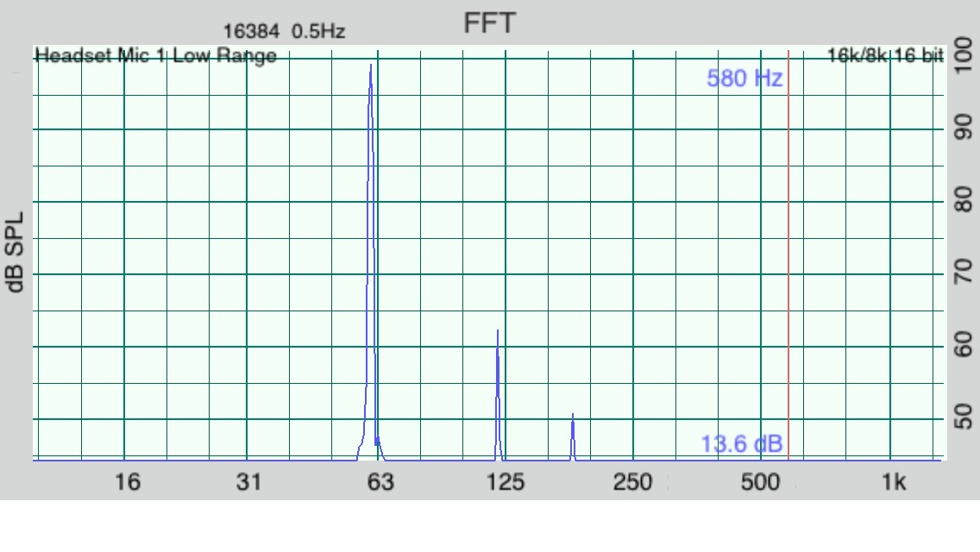Click the 31 frequency axis label

coord(248,482)
